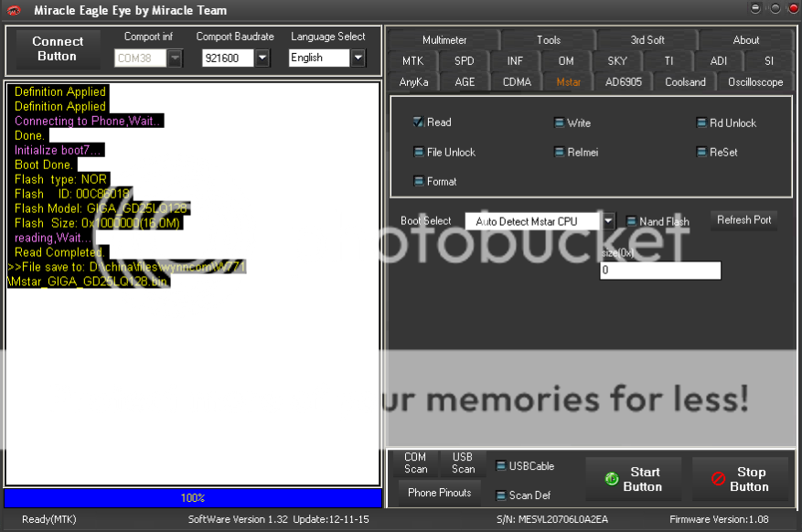Select the CDMA tab

pos(517,81)
